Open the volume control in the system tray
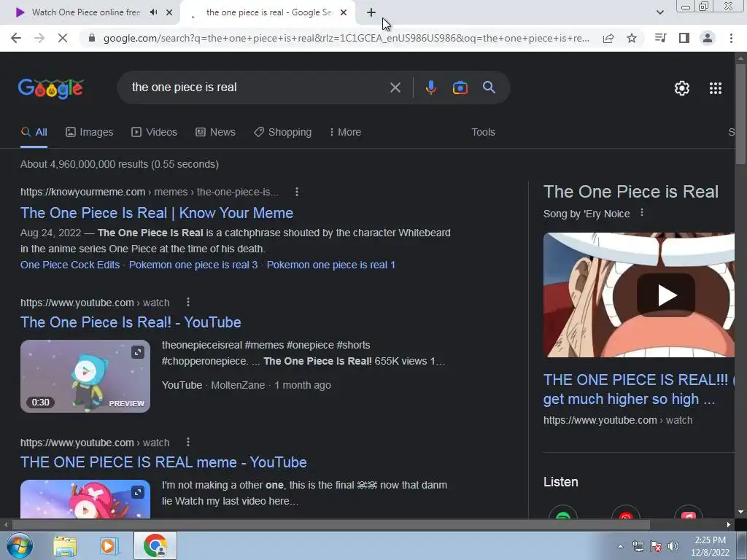The width and height of the screenshot is (747, 560). 673,546
